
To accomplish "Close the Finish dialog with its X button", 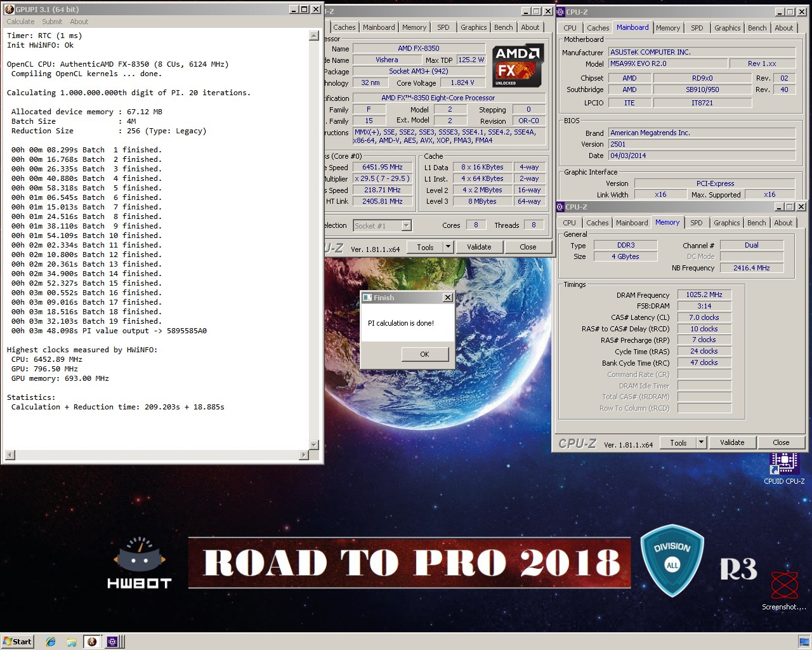I will click(447, 297).
